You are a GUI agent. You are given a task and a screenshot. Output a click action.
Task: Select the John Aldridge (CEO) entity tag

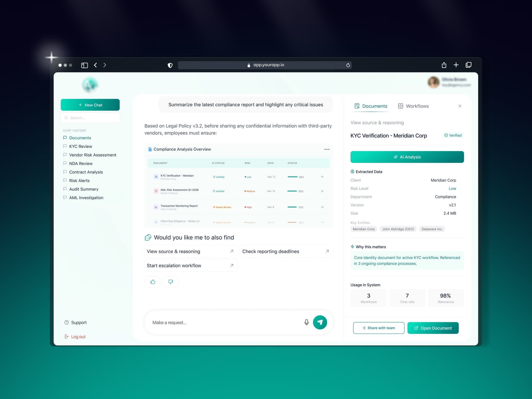[398, 229]
